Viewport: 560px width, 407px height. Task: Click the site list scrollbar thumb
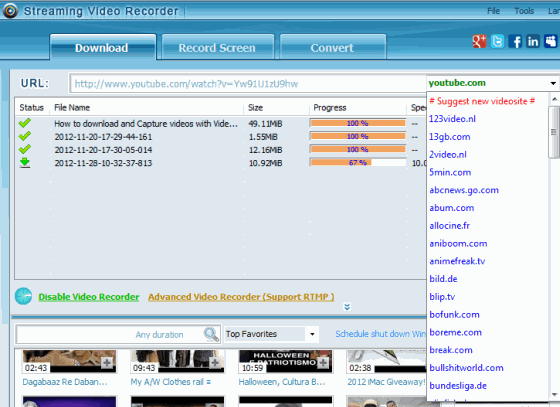pyautogui.click(x=554, y=132)
